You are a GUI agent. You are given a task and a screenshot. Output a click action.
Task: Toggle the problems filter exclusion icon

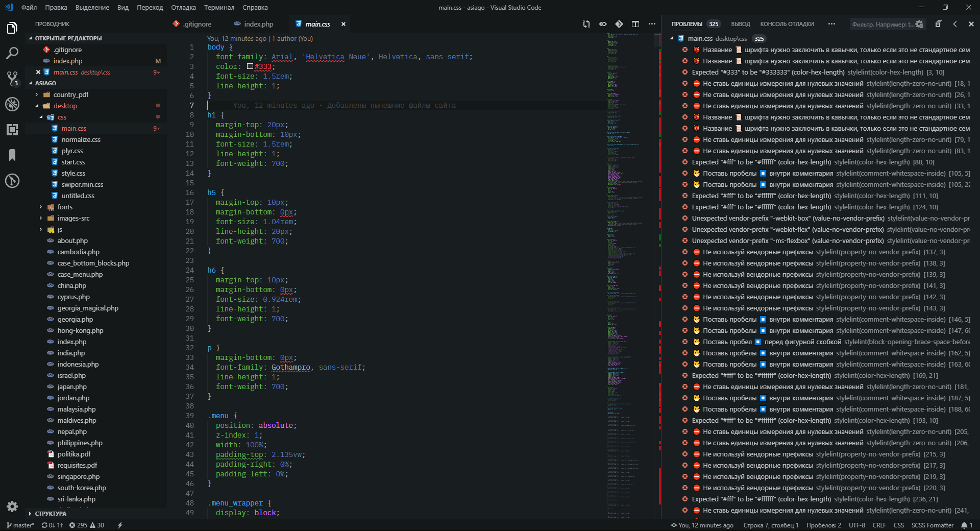pos(919,24)
